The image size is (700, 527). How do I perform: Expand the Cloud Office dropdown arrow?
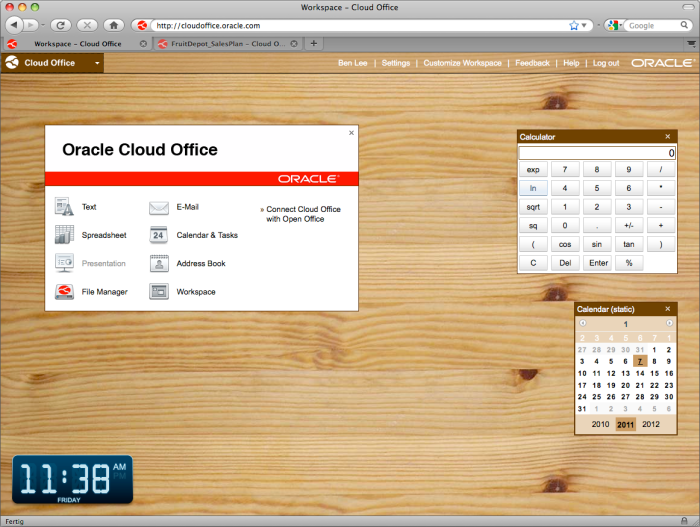97,63
